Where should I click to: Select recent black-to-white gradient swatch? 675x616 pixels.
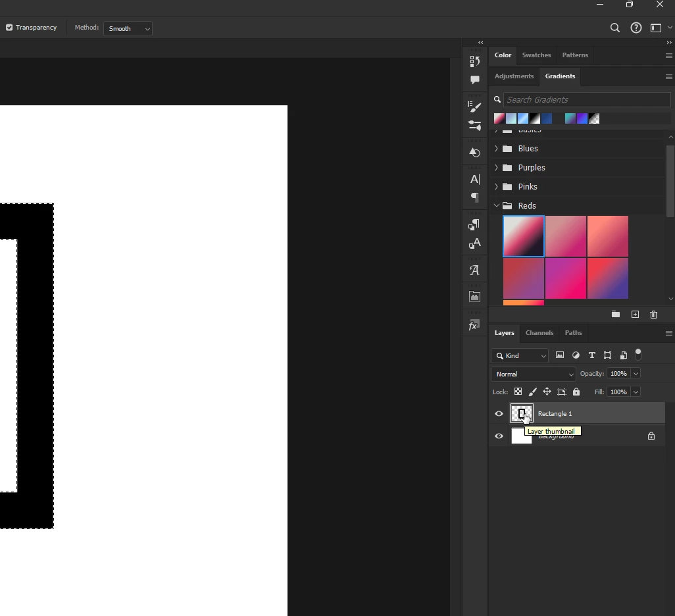(x=535, y=118)
